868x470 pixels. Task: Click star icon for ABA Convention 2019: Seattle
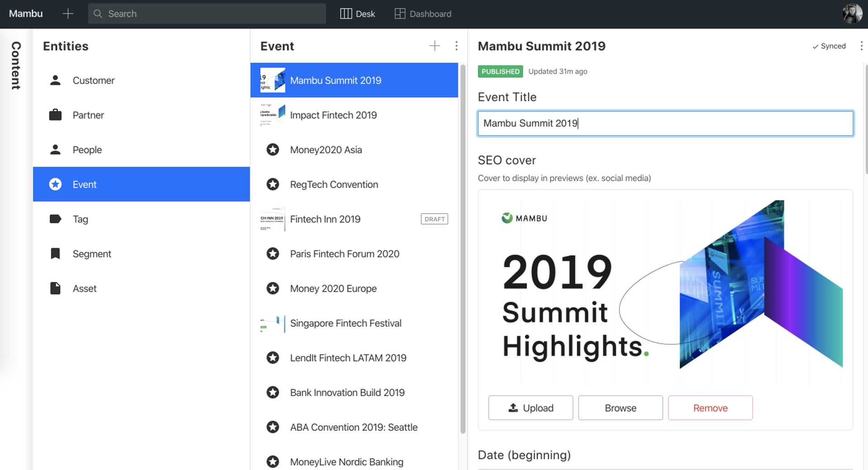[273, 427]
